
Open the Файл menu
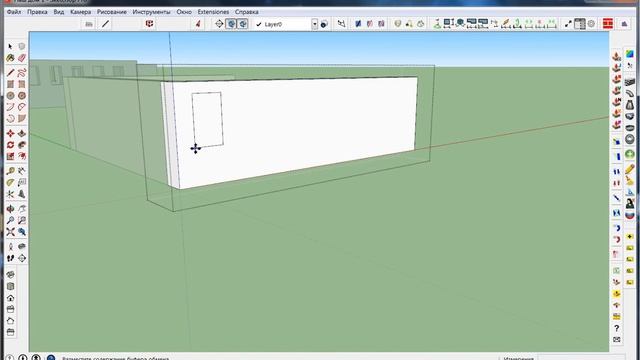click(x=14, y=12)
